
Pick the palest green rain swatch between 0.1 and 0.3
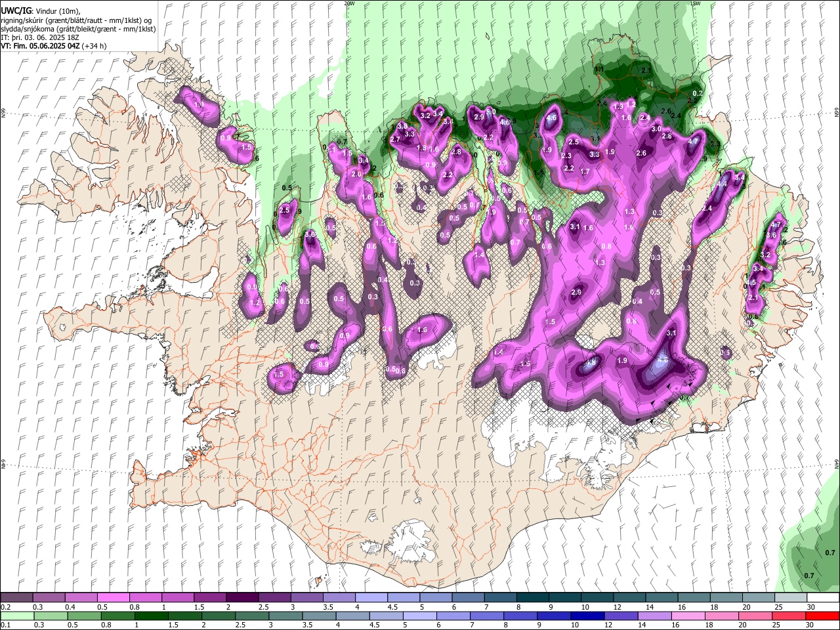pyautogui.click(x=16, y=616)
